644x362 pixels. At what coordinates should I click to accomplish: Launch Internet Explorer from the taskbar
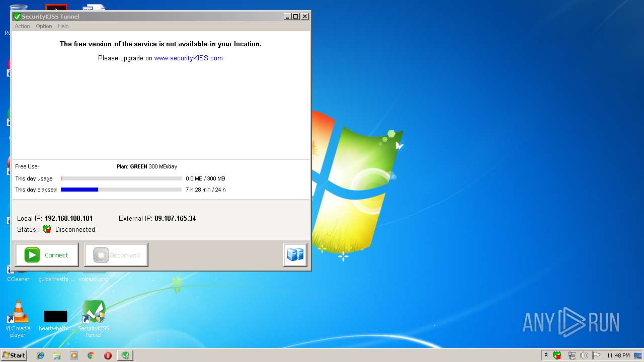[x=40, y=355]
